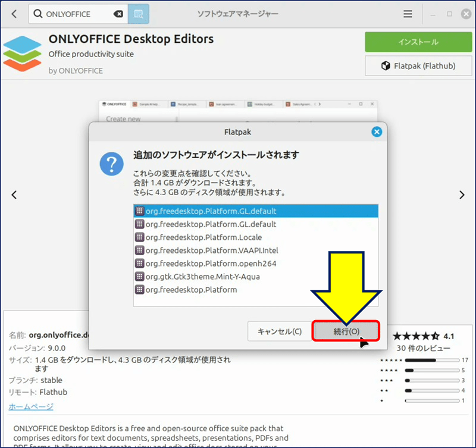Minimize the ソフトウェアマネージャー window
The height and width of the screenshot is (448, 476).
point(433,14)
